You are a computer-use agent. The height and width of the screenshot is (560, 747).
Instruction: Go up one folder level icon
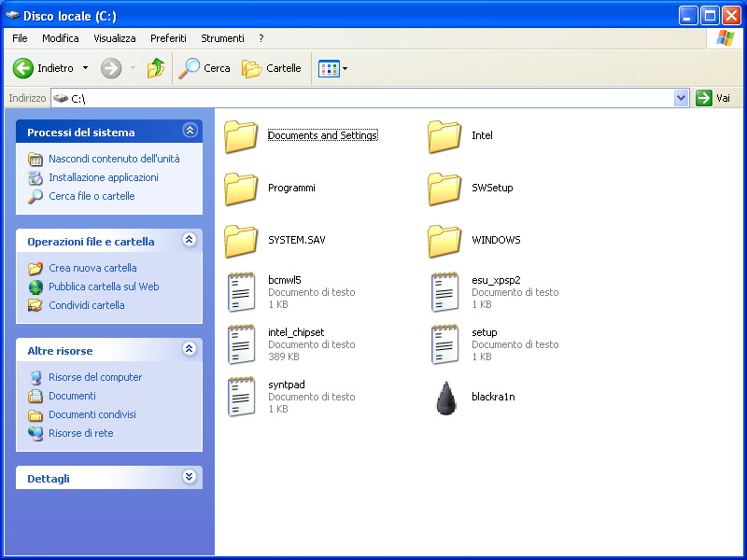pyautogui.click(x=156, y=68)
